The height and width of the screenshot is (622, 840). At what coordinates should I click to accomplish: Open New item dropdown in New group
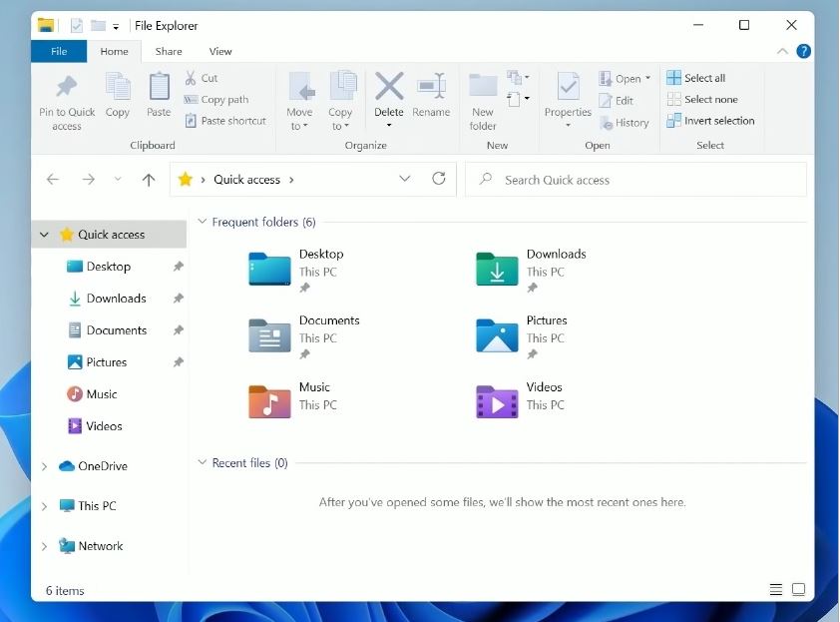click(518, 78)
